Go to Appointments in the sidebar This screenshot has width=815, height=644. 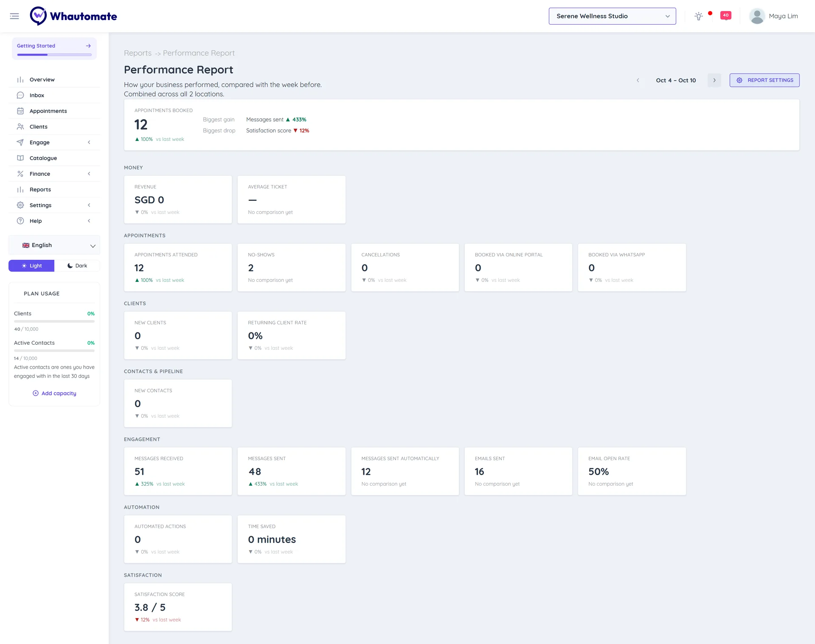click(54, 111)
